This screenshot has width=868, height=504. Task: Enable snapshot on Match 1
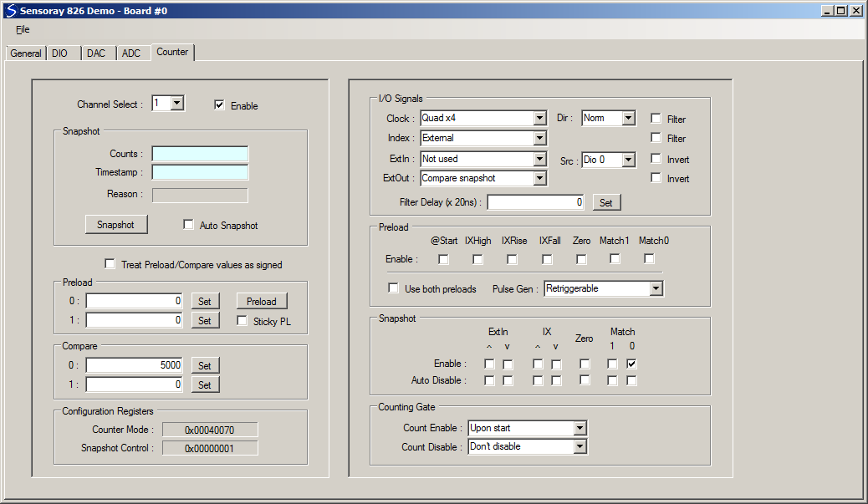[612, 364]
